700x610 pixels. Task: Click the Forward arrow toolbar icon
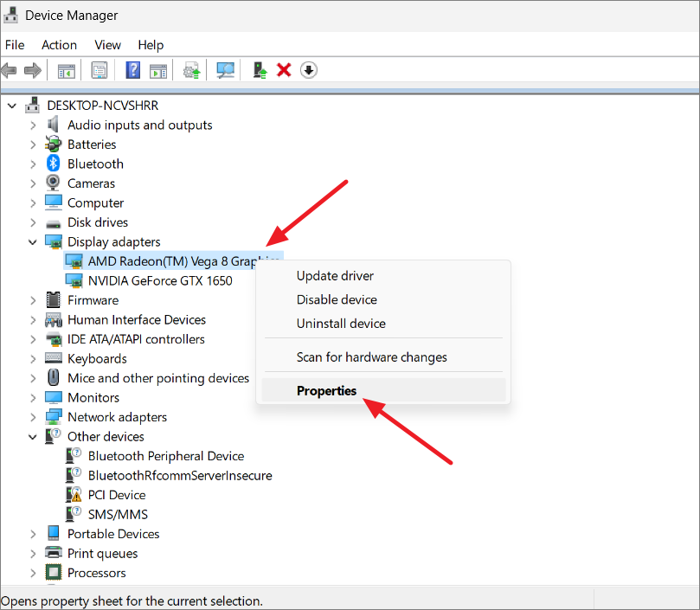[33, 70]
